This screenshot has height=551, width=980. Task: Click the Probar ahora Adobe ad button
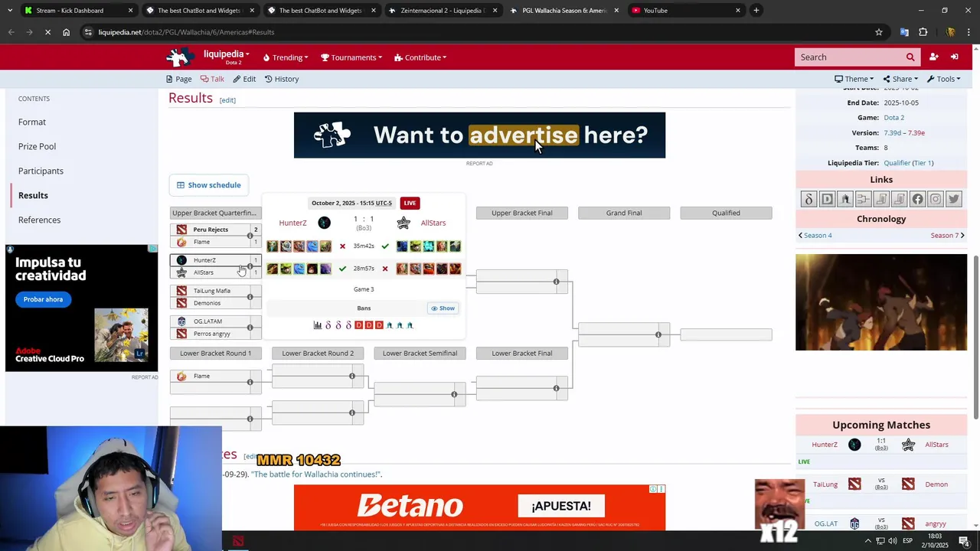[43, 299]
